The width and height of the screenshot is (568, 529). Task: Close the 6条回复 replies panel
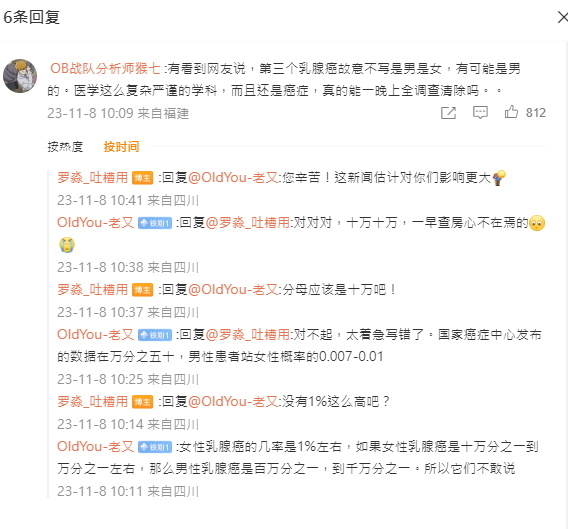[563, 17]
